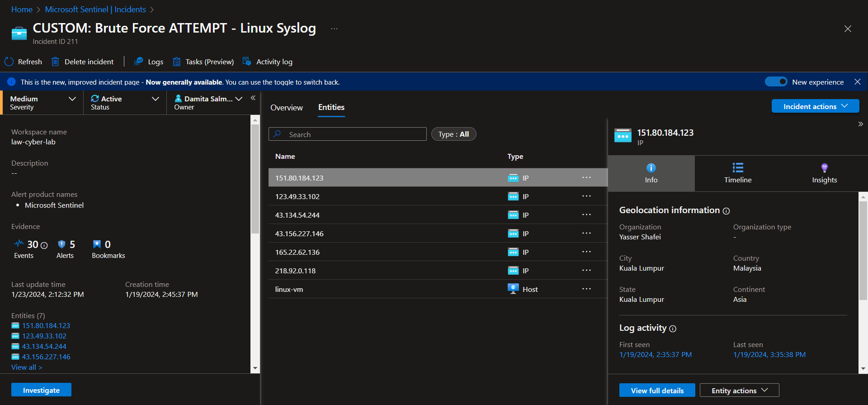Viewport: 868px width, 405px height.
Task: Select the Entities tab
Action: point(331,108)
